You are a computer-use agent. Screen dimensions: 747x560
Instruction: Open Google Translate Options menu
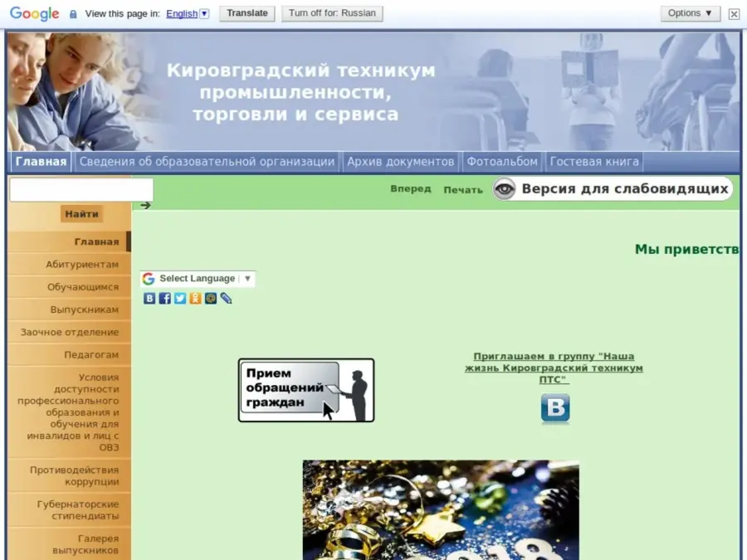point(690,13)
